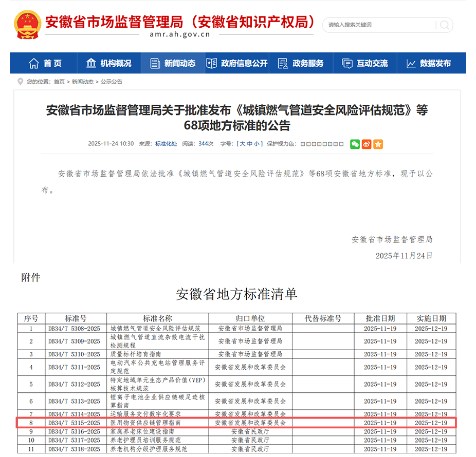This screenshot has height=457, width=476.
Task: Go to 政务服务 section
Action: (x=301, y=63)
